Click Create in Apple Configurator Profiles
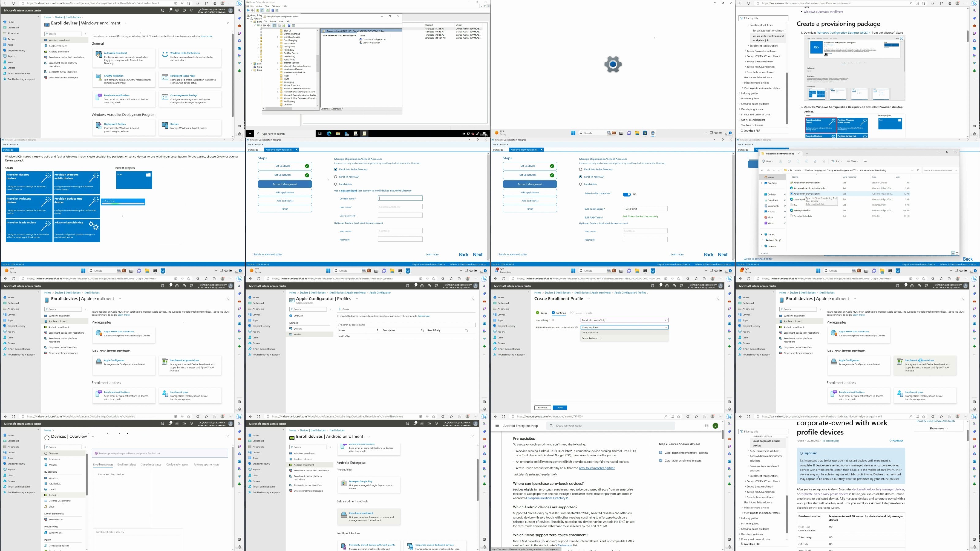Image resolution: width=980 pixels, height=551 pixels. [x=344, y=309]
